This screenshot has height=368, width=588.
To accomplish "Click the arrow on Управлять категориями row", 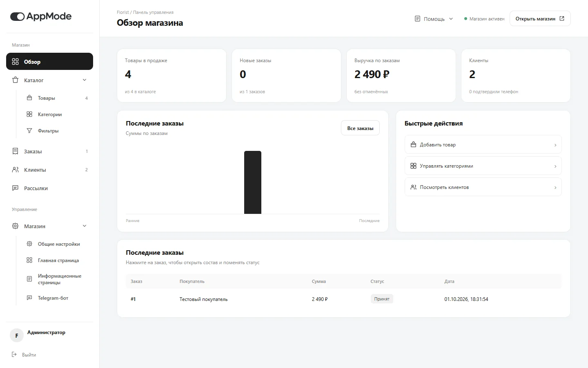I will [x=555, y=166].
